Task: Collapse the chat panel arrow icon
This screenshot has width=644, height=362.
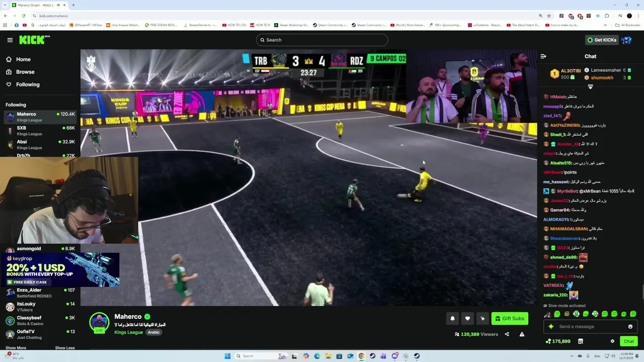Action: [x=543, y=56]
